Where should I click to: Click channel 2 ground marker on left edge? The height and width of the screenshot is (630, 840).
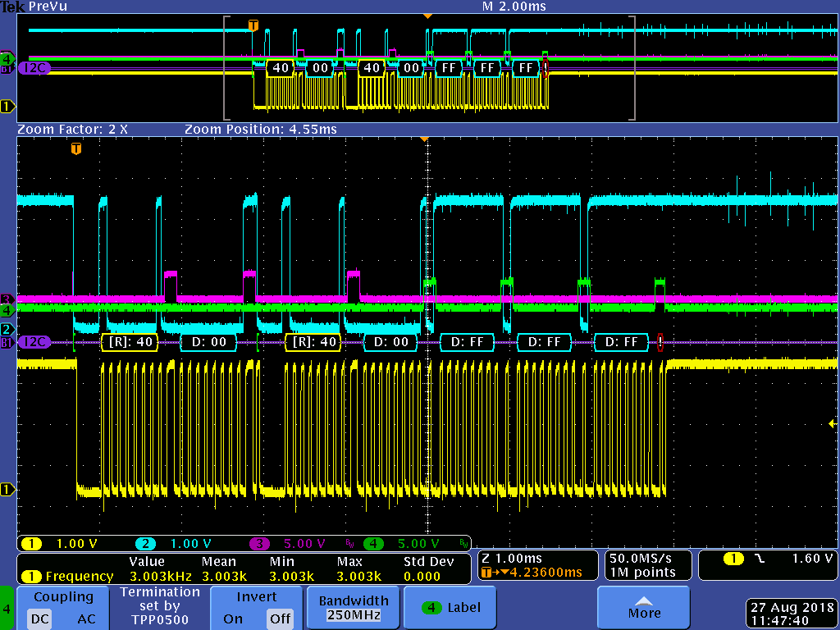coord(7,329)
